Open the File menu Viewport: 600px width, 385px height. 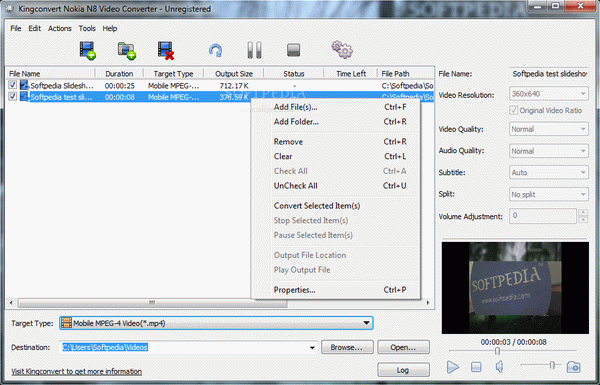pos(16,28)
